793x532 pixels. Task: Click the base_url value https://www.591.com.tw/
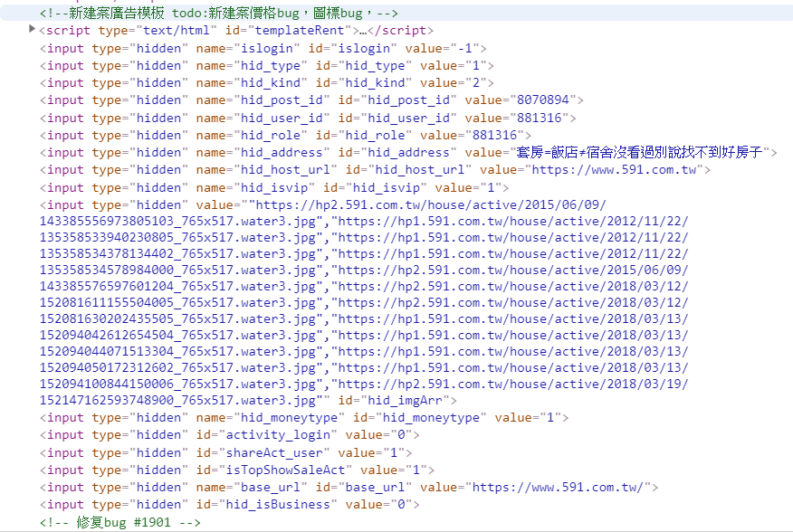click(558, 487)
